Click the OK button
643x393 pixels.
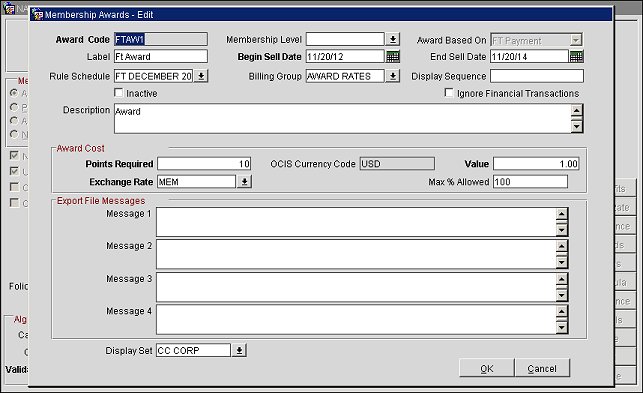(x=487, y=368)
